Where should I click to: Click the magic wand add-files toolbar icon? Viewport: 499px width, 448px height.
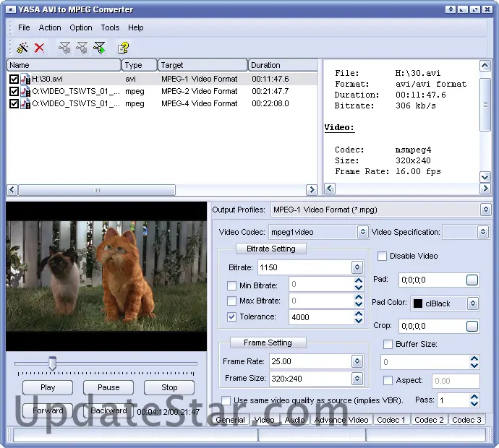coord(22,48)
